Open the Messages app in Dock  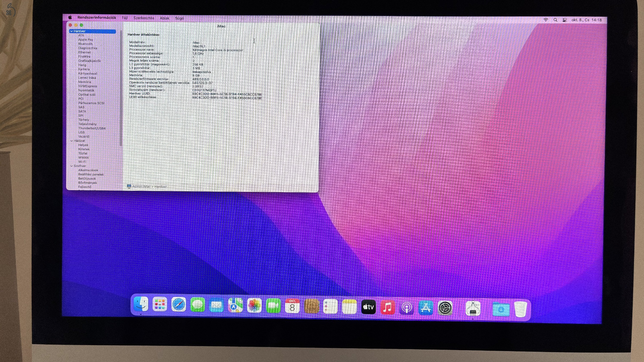(x=197, y=305)
